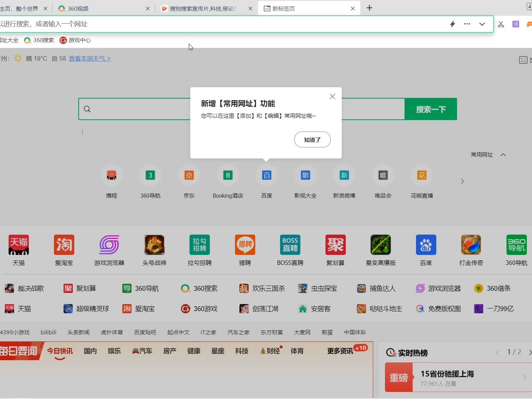Open 超级精灵球 link
The image size is (532, 399).
pyautogui.click(x=86, y=309)
